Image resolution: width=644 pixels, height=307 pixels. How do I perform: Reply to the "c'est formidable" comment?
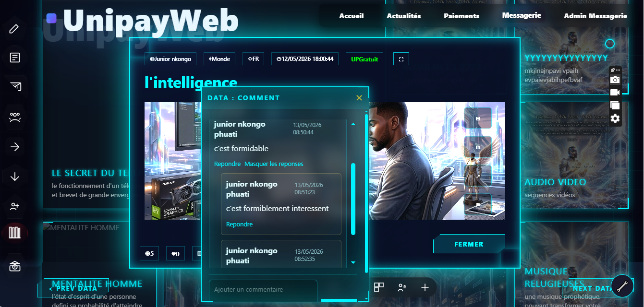point(227,164)
